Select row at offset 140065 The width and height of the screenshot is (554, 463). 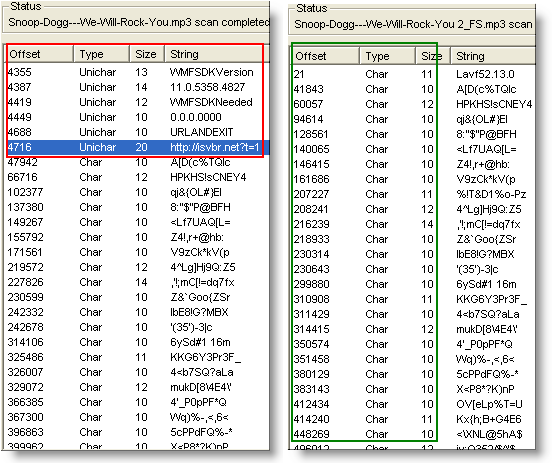(x=413, y=149)
